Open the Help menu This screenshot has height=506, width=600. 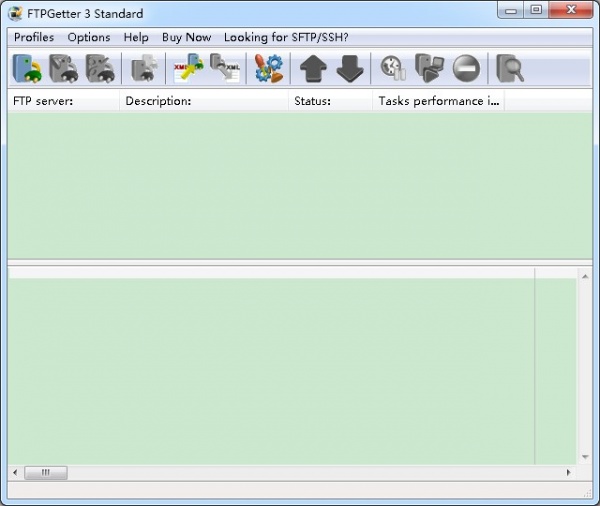tap(136, 37)
